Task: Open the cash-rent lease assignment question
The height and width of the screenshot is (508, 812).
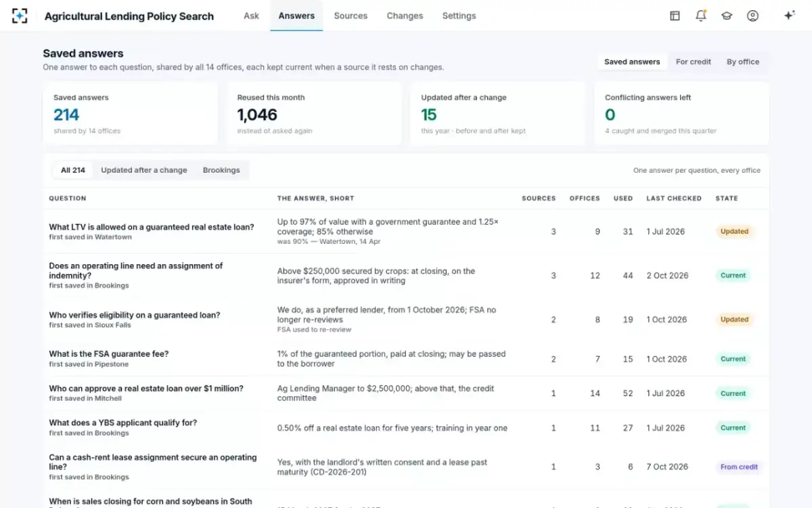Action: [153, 462]
